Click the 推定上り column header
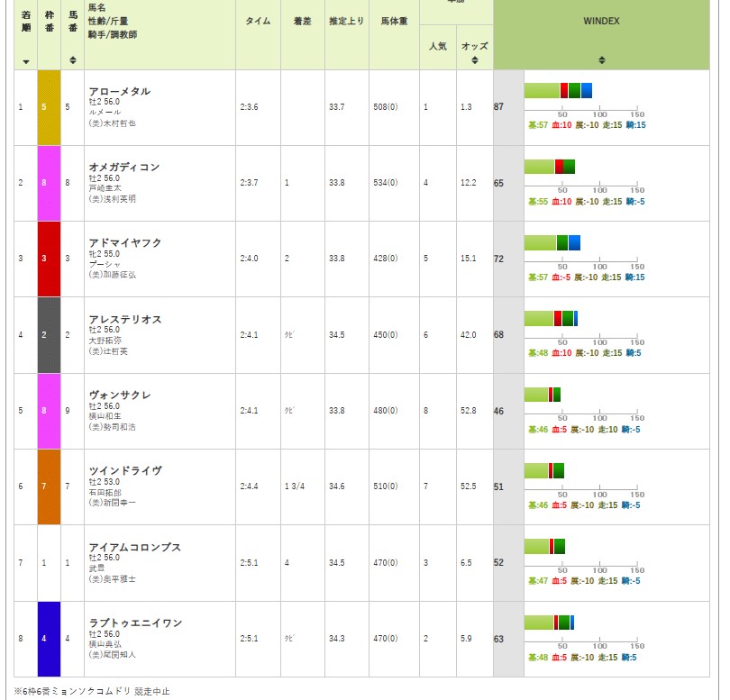This screenshot has width=730, height=700. (346, 21)
